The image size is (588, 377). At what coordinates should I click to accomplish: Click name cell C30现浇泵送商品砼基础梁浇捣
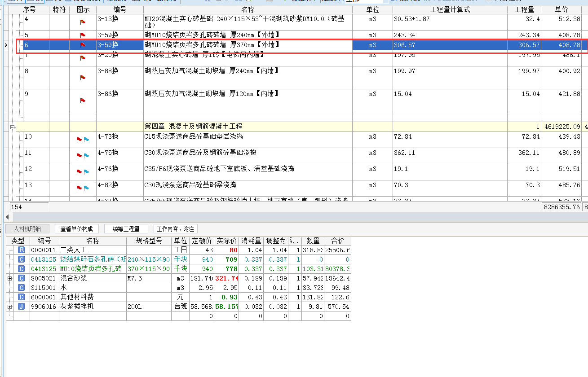point(248,188)
